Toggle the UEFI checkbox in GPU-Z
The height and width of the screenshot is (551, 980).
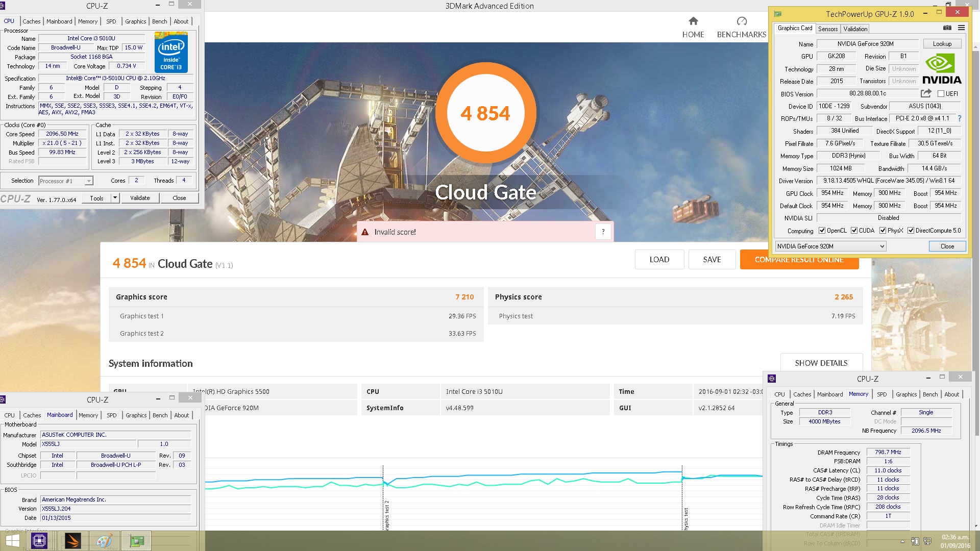[x=941, y=94]
